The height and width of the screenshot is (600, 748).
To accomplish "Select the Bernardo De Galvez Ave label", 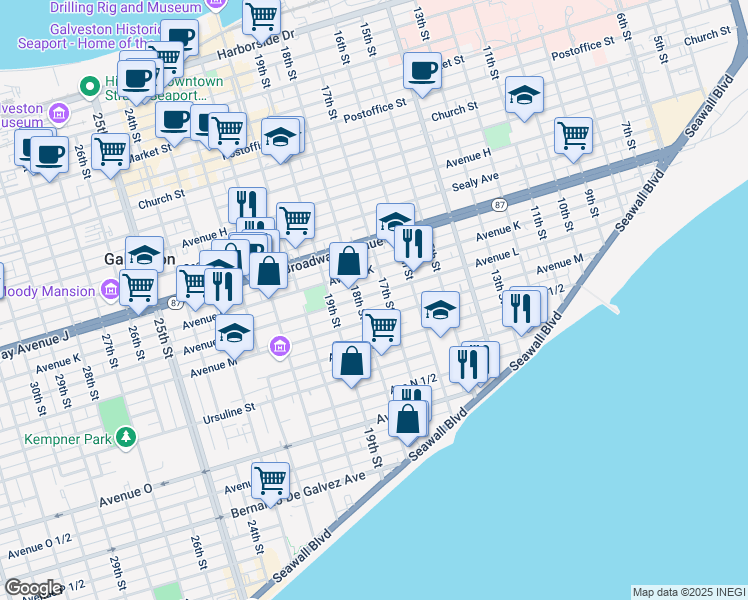I will pyautogui.click(x=298, y=495).
